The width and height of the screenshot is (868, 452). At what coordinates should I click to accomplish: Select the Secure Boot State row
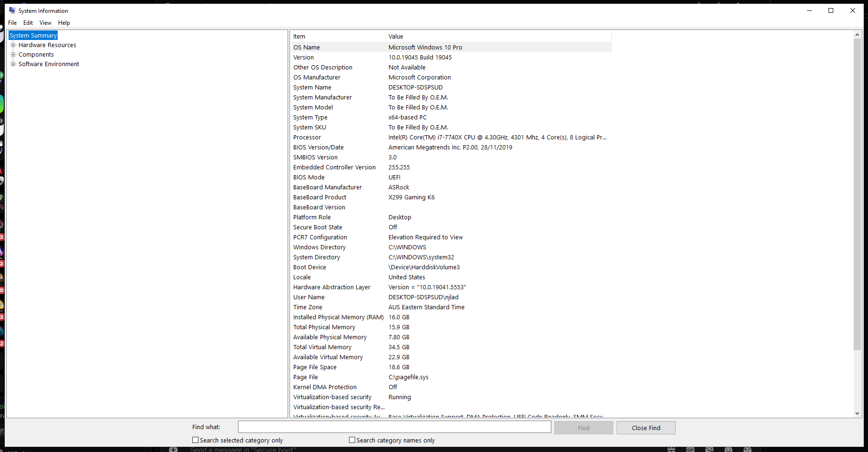(x=452, y=227)
